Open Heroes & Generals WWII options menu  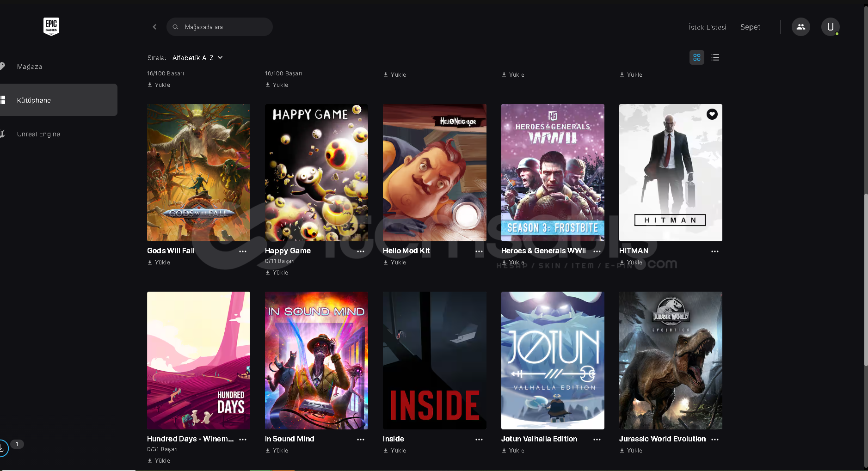[x=597, y=251]
